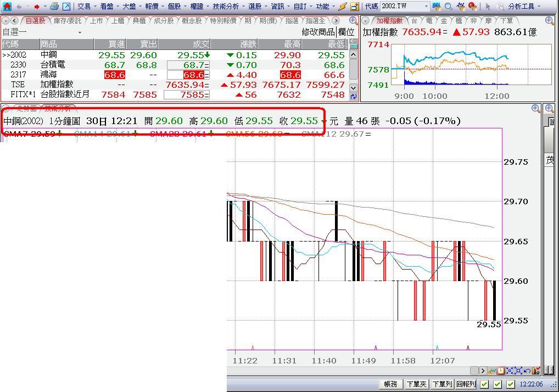Go to the home screen icon
The image size is (559, 392).
point(7,6)
